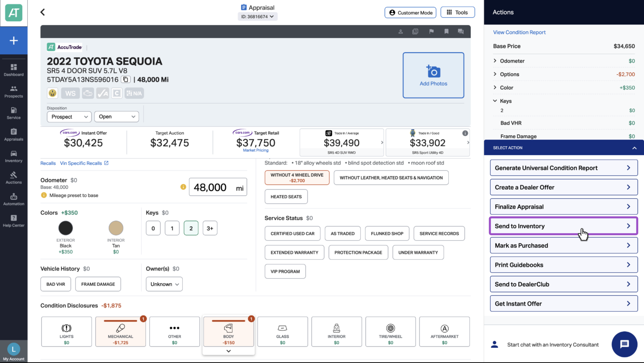The image size is (644, 363).
Task: Click the blue plus new appraisal button
Action: point(14,41)
